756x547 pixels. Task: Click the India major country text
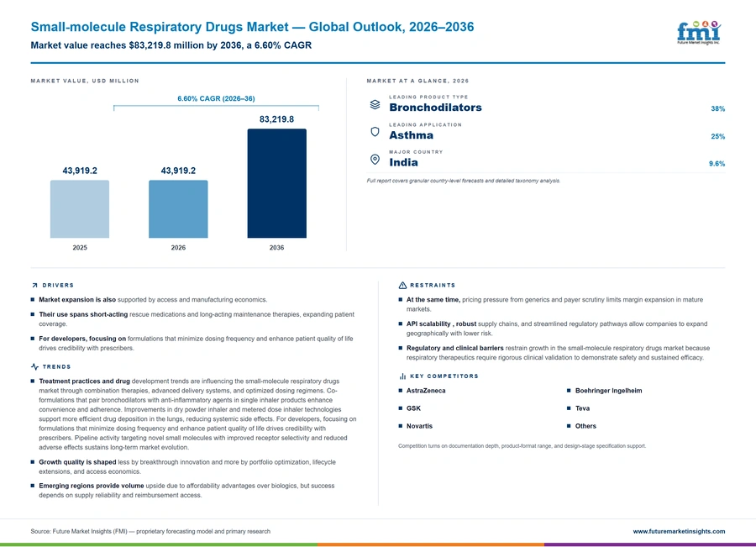point(403,162)
